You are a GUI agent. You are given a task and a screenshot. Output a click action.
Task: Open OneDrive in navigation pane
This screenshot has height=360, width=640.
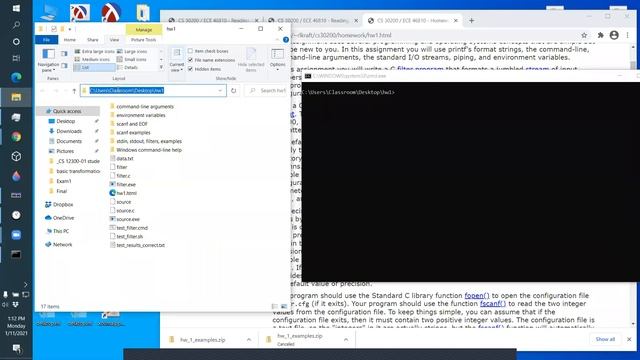click(63, 218)
